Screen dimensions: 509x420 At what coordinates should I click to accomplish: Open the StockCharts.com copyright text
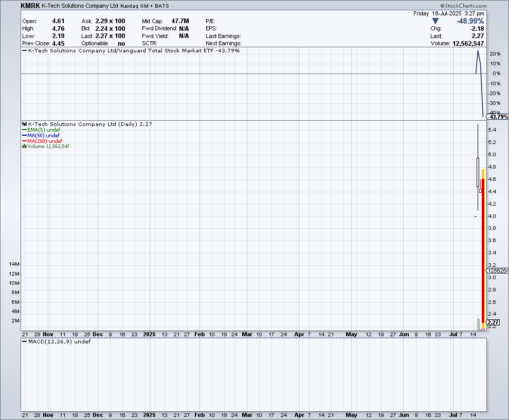pyautogui.click(x=464, y=6)
